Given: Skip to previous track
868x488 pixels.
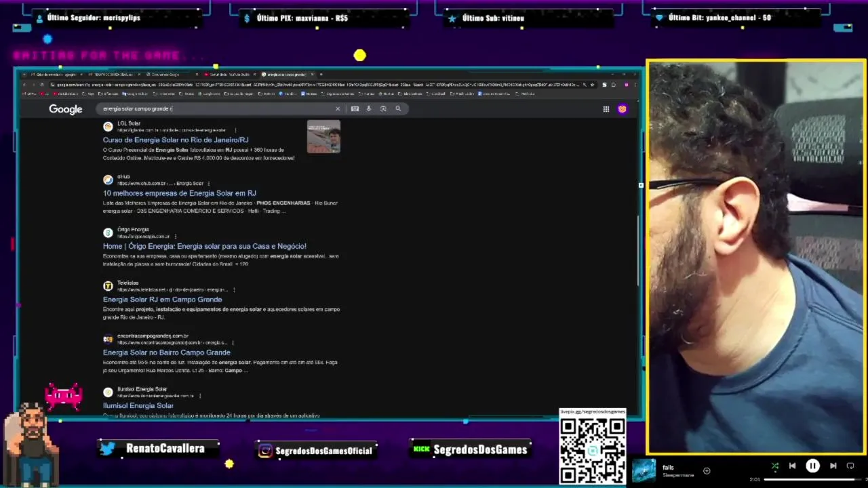Looking at the screenshot, I should click(792, 466).
